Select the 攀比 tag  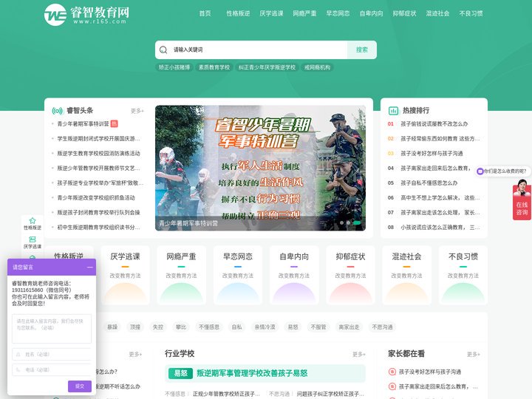[x=181, y=327]
